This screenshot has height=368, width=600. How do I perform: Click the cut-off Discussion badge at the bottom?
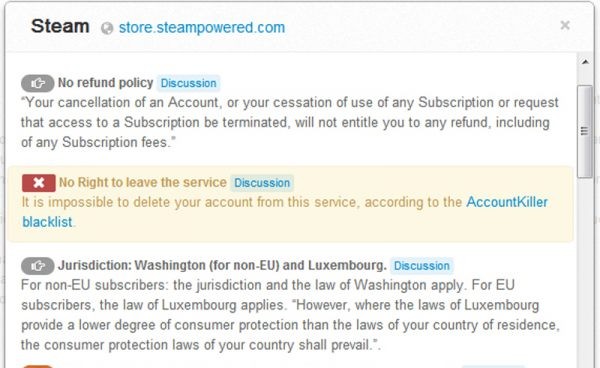pos(493,366)
